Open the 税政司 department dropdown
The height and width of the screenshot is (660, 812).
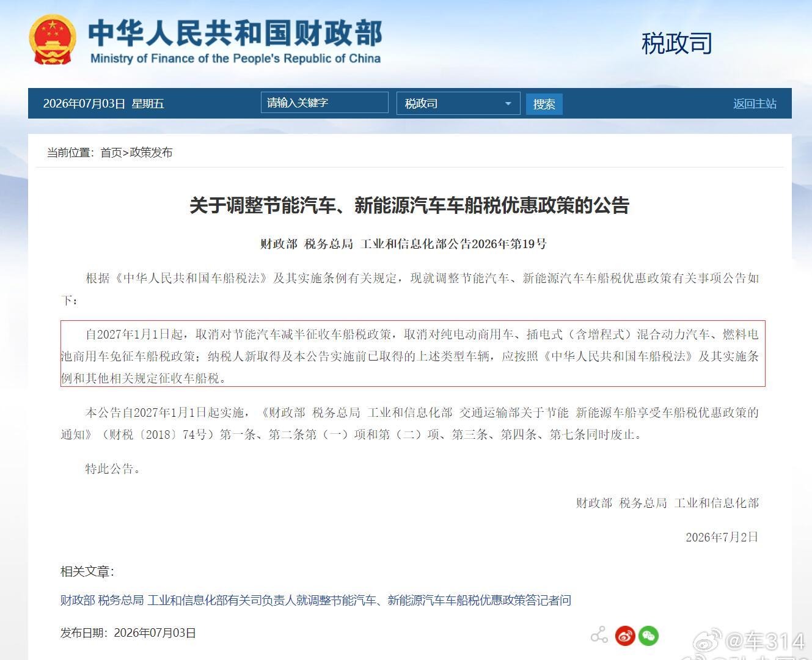[x=458, y=103]
